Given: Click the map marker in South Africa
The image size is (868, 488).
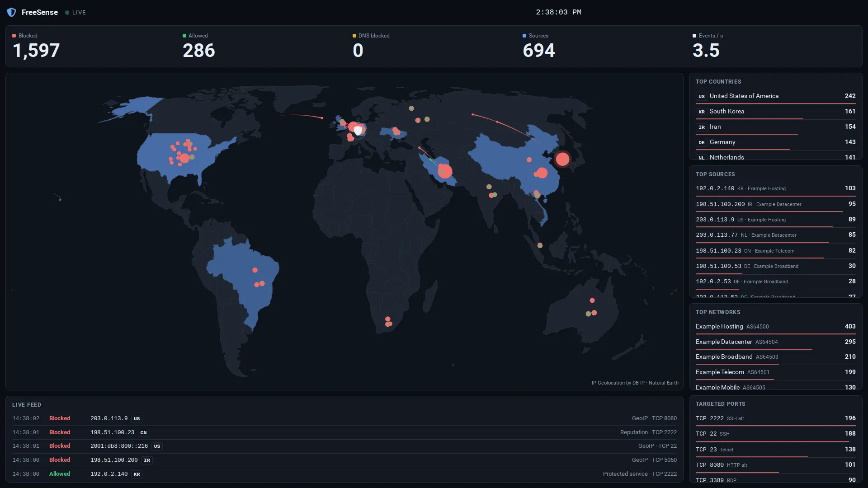Looking at the screenshot, I should 388,322.
